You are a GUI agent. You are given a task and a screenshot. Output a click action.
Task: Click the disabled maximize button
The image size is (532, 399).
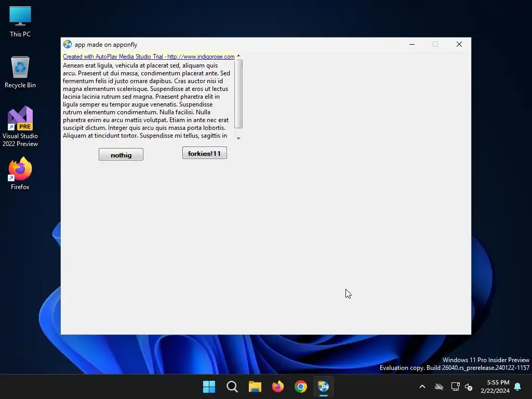pos(435,44)
